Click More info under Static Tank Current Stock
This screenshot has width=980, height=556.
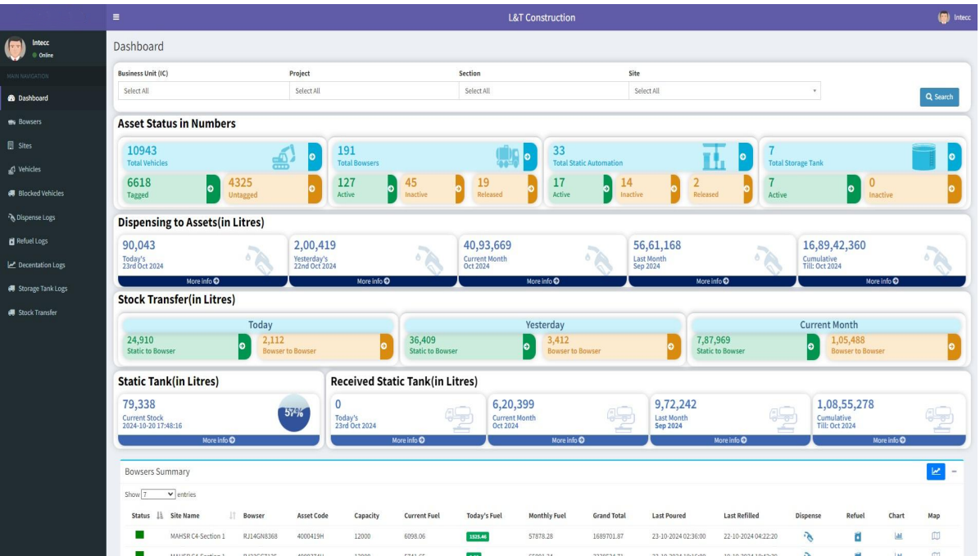coord(219,440)
